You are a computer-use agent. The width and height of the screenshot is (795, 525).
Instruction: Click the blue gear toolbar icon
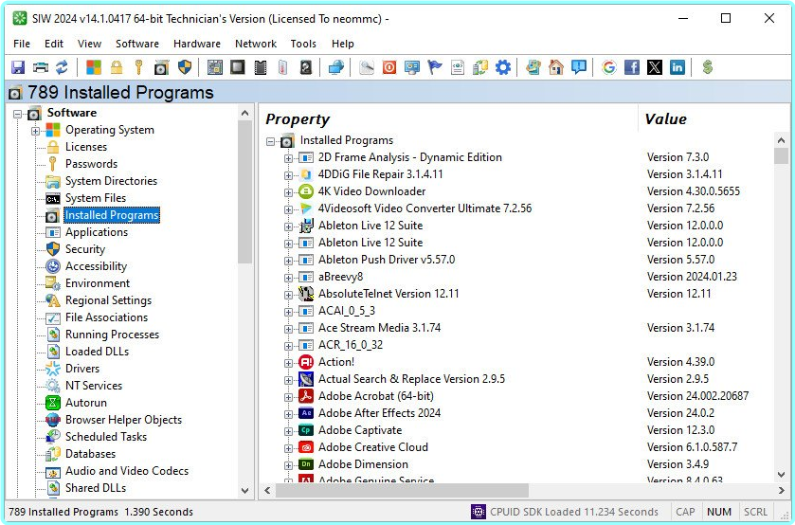click(x=503, y=67)
